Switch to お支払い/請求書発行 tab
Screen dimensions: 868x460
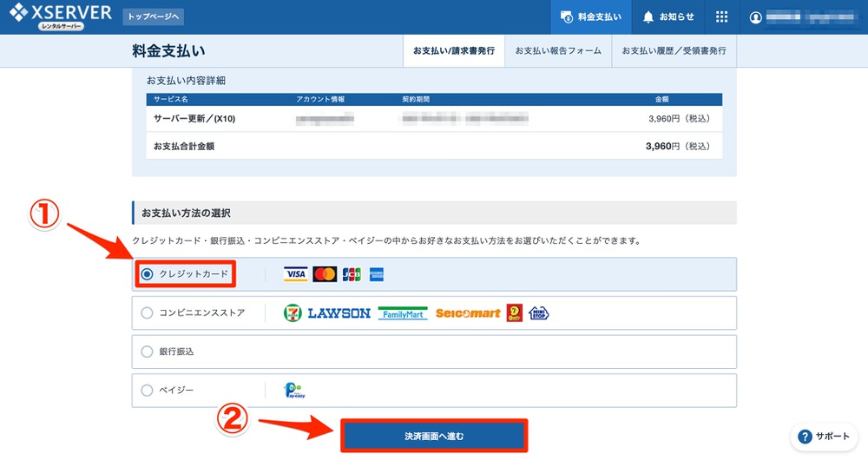coord(454,51)
